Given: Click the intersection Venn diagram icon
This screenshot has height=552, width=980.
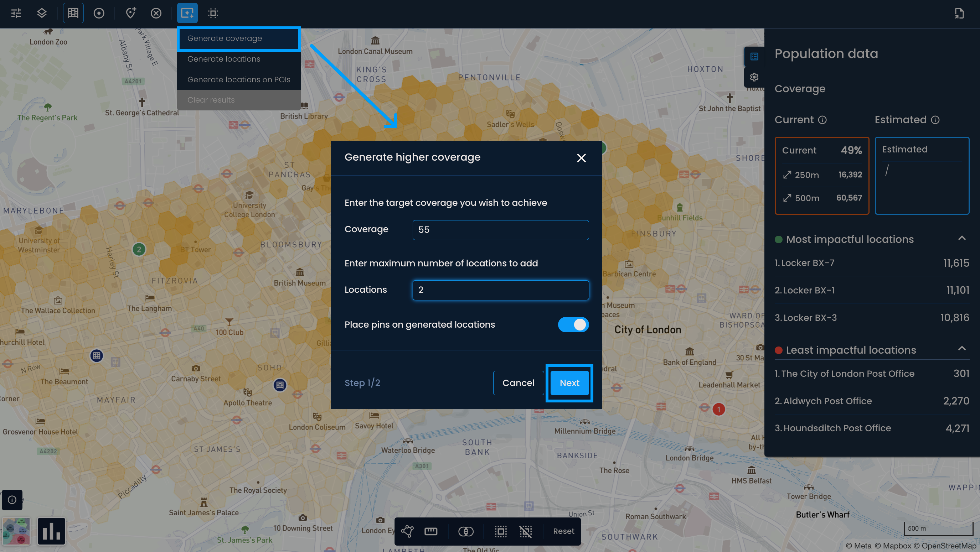Looking at the screenshot, I should 466,531.
